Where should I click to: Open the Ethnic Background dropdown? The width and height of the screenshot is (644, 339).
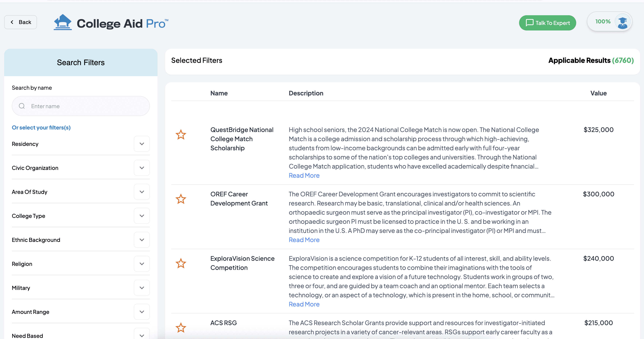[142, 240]
